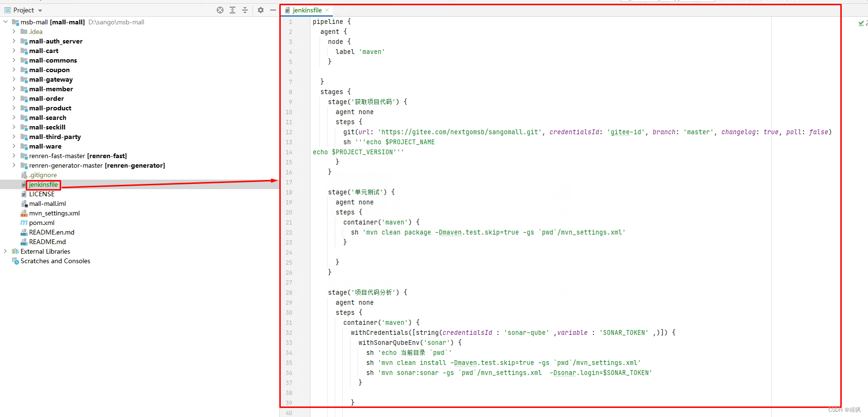868x417 pixels.
Task: Click the inspection checkmark widget in the editor corner
Action: pos(861,23)
